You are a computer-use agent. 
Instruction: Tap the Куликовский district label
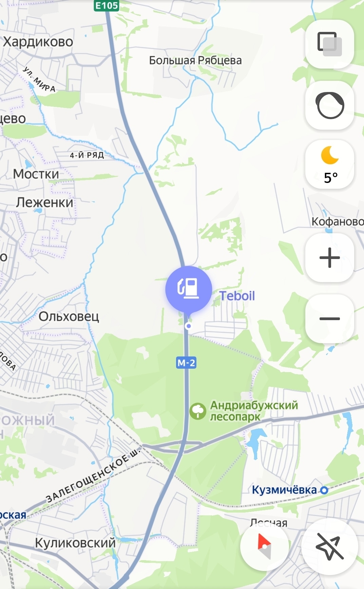point(75,543)
